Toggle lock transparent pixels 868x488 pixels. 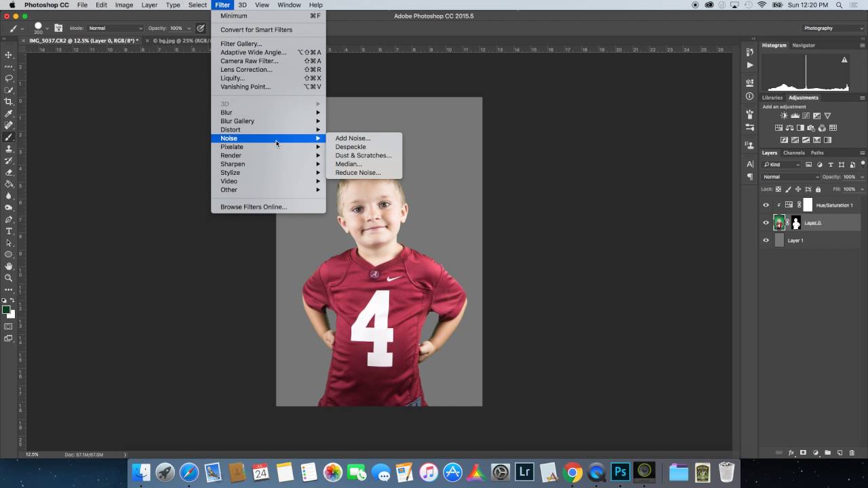click(778, 189)
